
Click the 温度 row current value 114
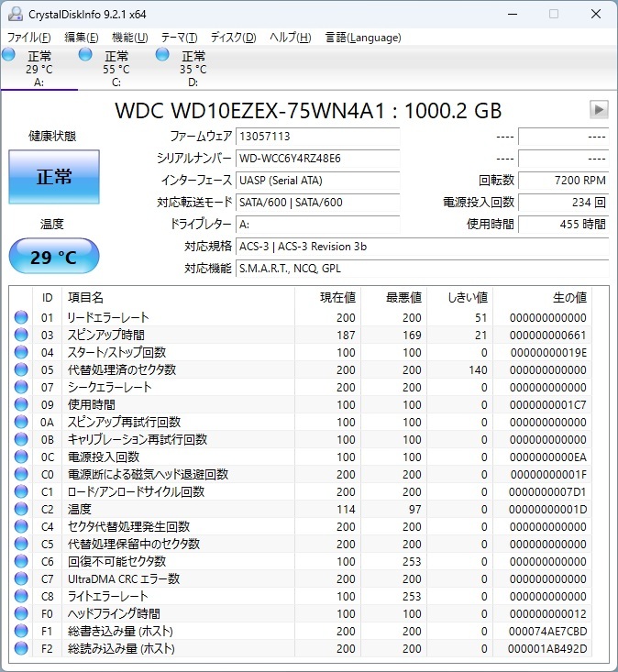[346, 509]
